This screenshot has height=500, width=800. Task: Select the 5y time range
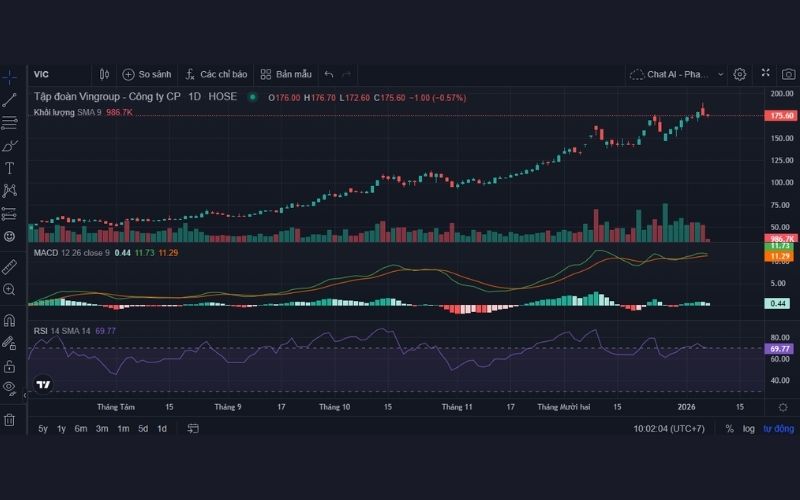click(x=43, y=428)
